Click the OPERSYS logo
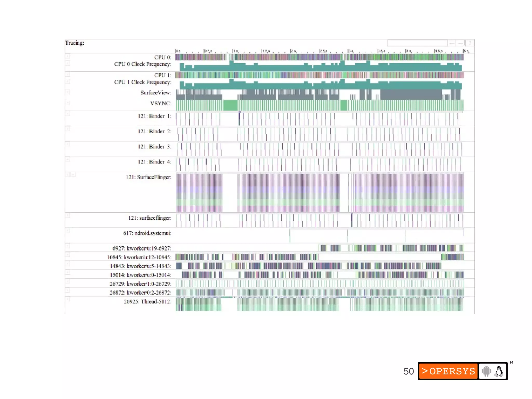This screenshot has width=532, height=399. click(448, 371)
